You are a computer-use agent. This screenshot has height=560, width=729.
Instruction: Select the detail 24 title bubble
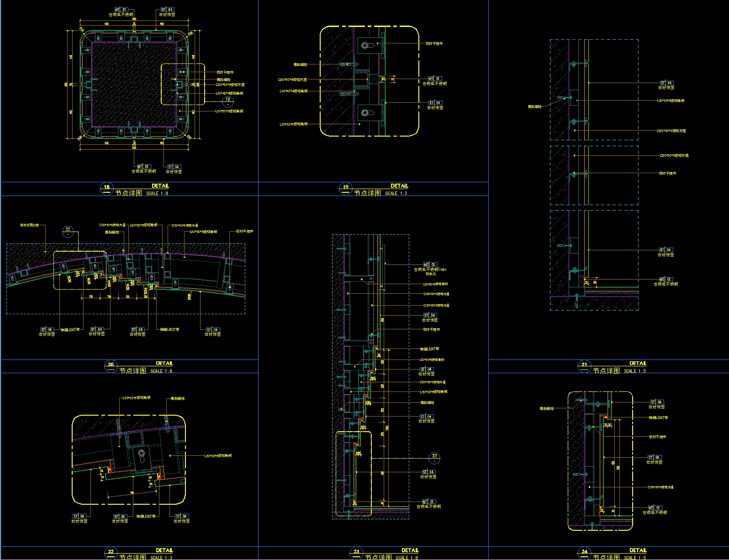coord(585,553)
